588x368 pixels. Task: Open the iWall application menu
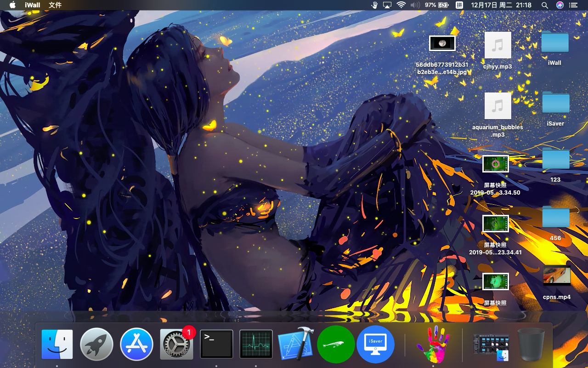coord(32,5)
